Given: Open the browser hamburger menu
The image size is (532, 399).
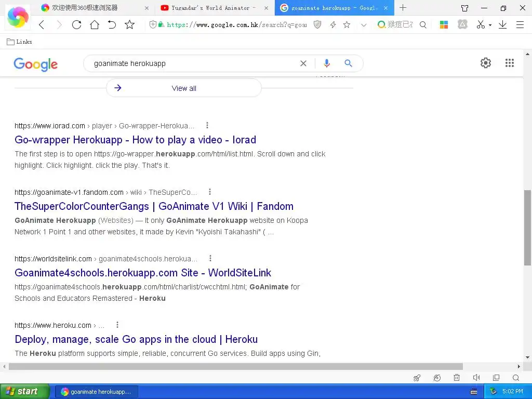Looking at the screenshot, I should (x=520, y=25).
